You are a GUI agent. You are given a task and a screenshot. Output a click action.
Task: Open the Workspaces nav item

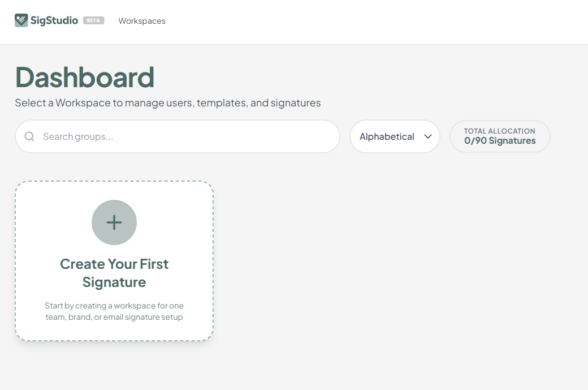142,21
